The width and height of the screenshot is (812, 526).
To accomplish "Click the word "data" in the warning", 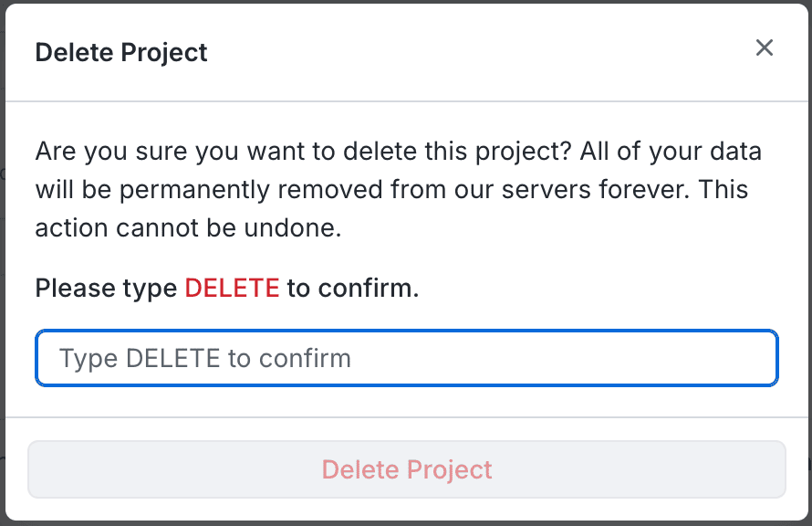I will 734,151.
